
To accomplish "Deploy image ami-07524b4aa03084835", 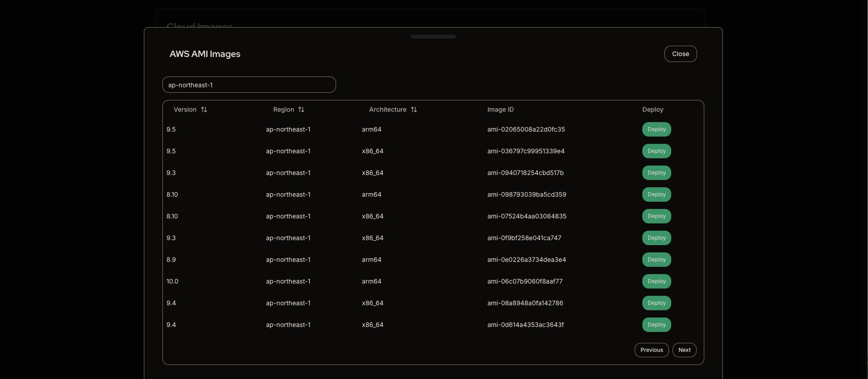I will [x=656, y=216].
